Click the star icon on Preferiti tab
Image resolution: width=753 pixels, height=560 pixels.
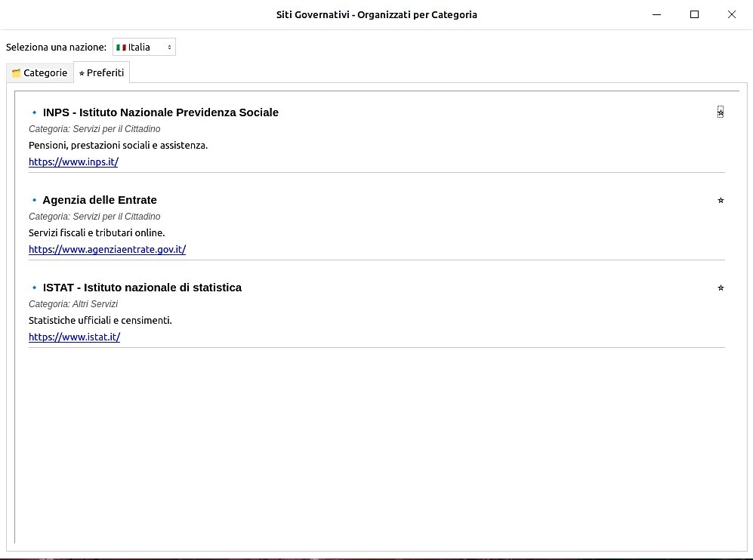pyautogui.click(x=82, y=73)
